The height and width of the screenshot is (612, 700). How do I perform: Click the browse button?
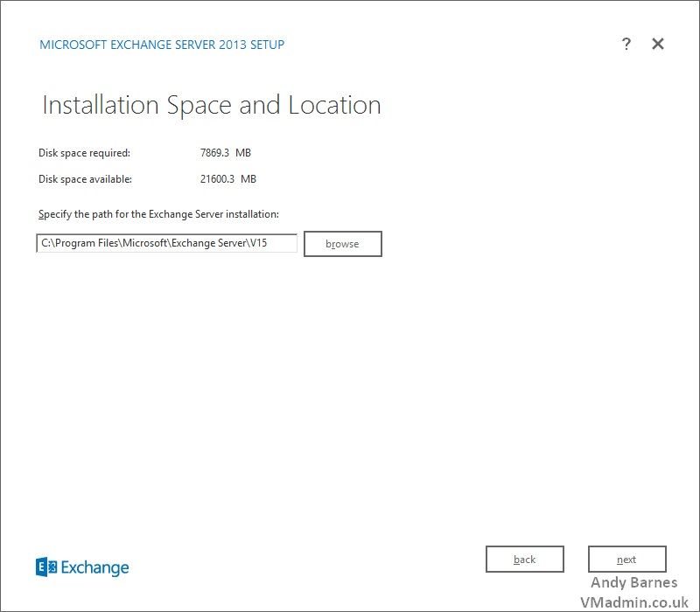point(342,244)
